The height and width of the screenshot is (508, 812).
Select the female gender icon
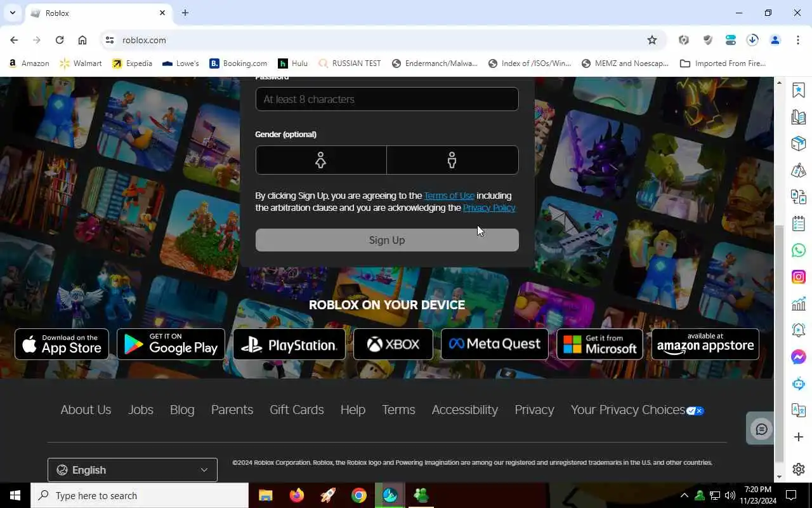pos(321,160)
